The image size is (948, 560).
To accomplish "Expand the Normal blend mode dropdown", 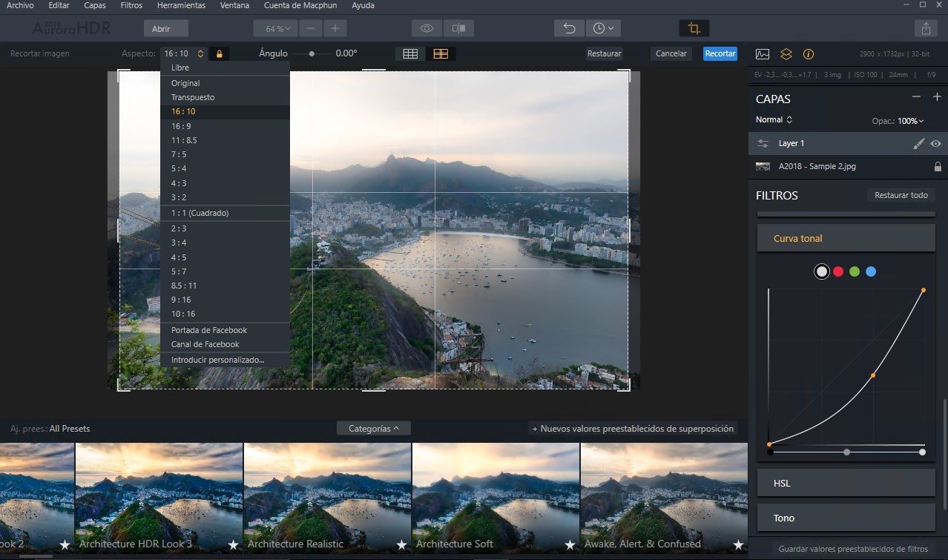I will pos(774,119).
